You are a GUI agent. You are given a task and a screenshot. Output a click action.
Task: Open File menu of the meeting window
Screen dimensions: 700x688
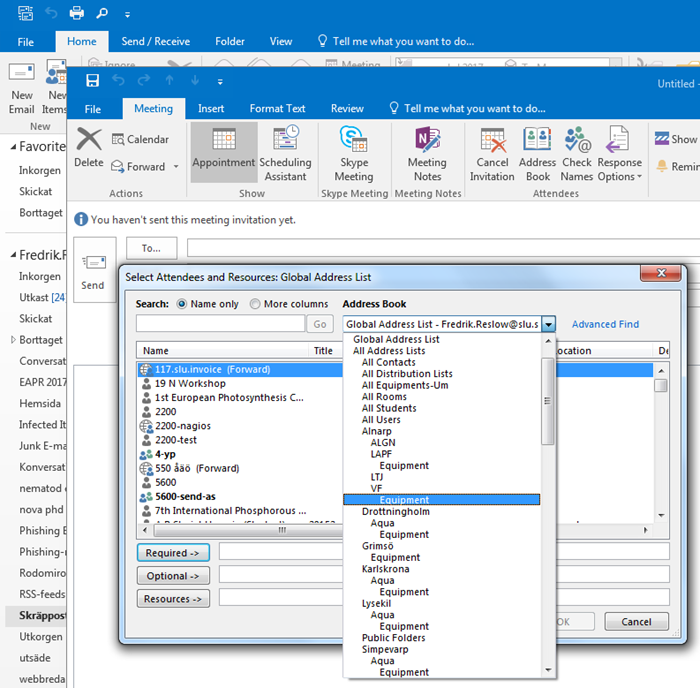[92, 109]
